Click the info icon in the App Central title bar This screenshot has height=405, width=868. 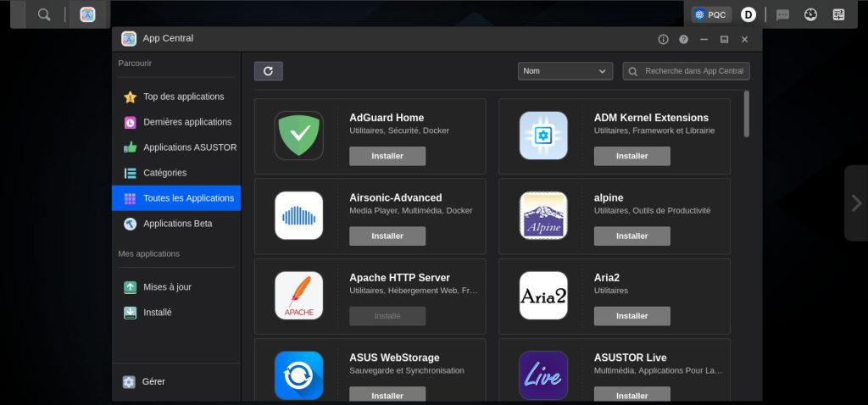coord(663,39)
